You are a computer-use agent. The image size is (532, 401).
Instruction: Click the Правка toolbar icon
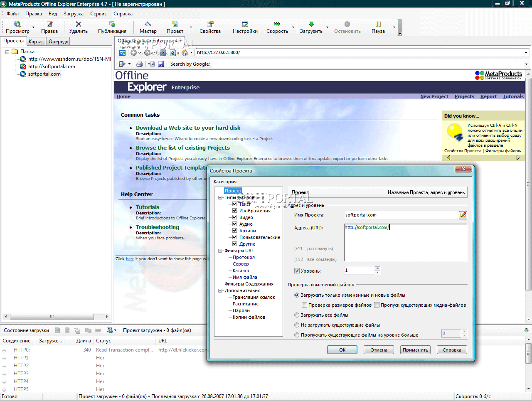[49, 24]
